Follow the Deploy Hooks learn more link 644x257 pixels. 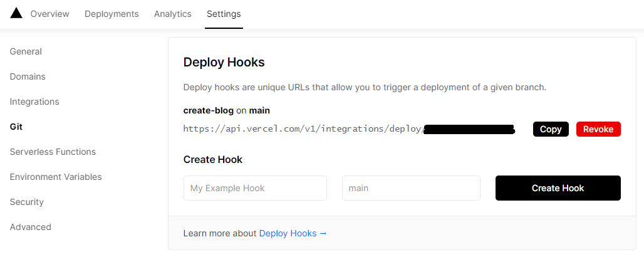click(x=293, y=233)
